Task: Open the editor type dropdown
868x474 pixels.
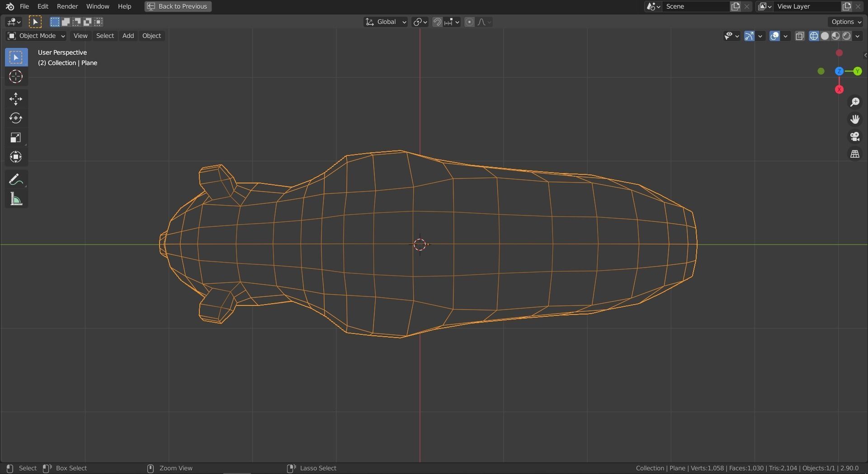Action: [x=14, y=22]
